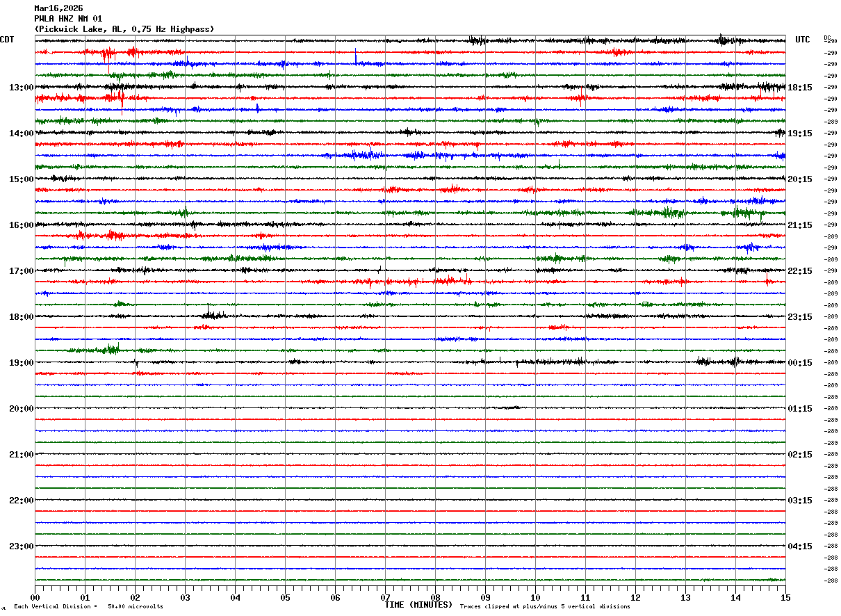Screen dimensions: 841x616
Task: Click the CDT timezone label
Action: [x=7, y=40]
